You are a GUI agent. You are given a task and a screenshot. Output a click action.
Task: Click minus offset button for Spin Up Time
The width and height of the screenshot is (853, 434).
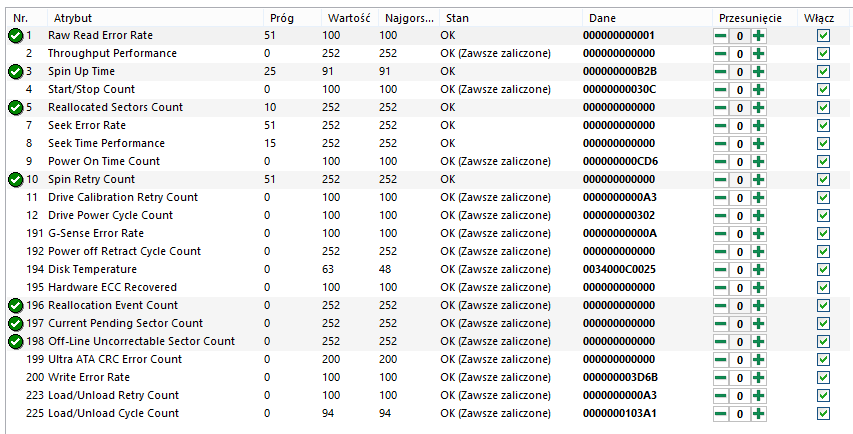tap(720, 72)
